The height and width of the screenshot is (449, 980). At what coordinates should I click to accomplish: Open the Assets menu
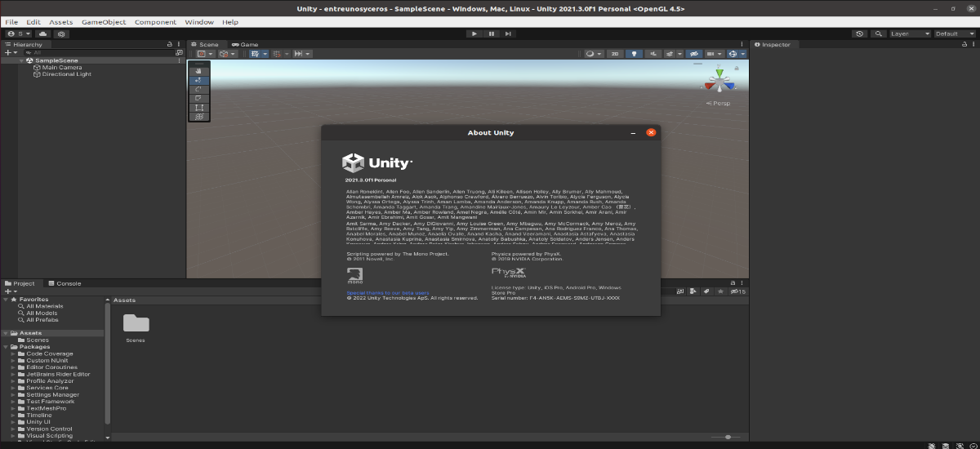click(x=61, y=22)
